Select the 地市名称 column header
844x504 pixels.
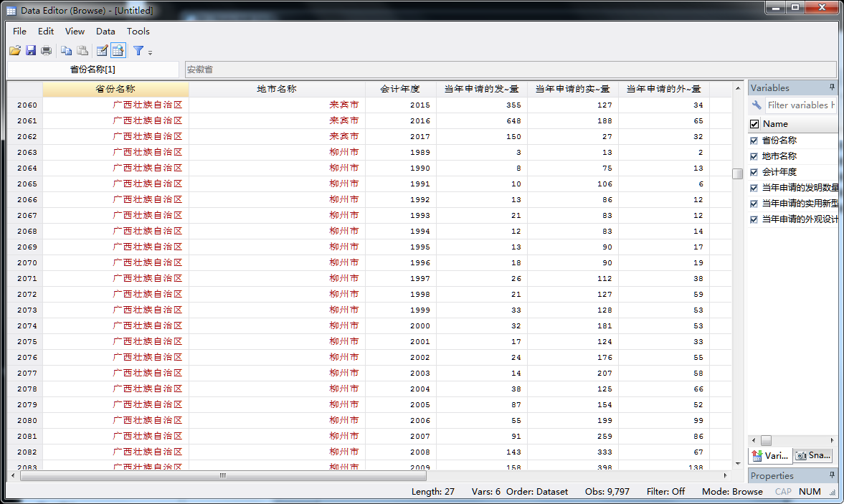(277, 89)
